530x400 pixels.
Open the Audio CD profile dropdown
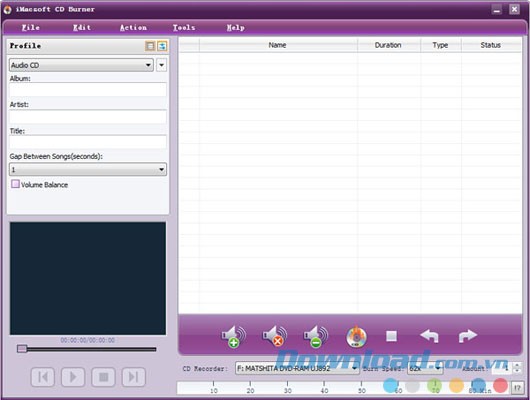pyautogui.click(x=81, y=65)
